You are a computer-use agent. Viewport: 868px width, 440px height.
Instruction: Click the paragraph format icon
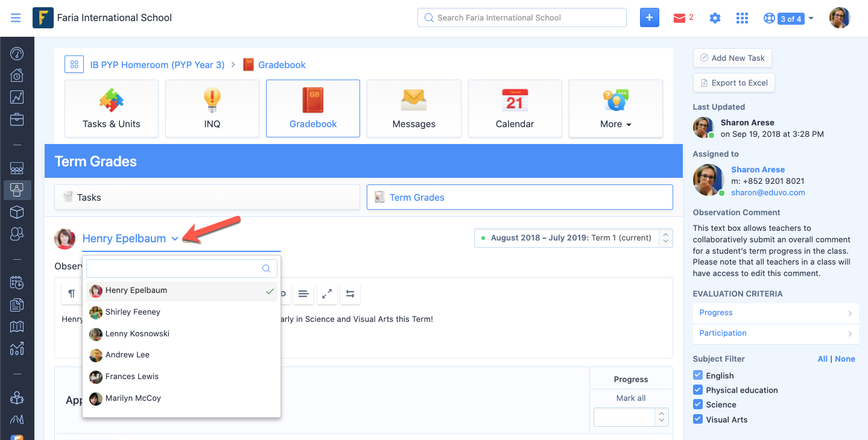(x=72, y=294)
